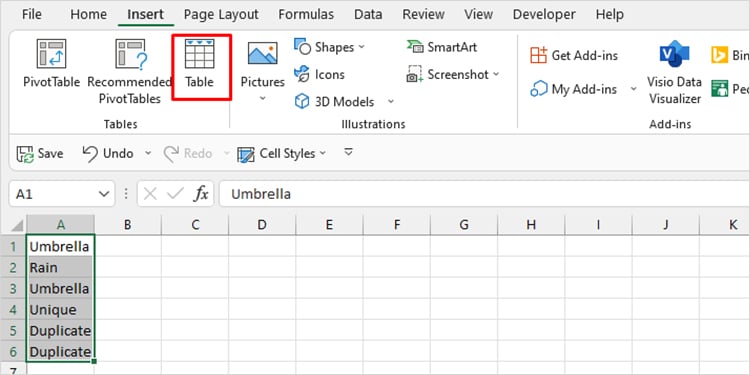The image size is (750, 375).
Task: Switch to the View tab
Action: coord(478,14)
